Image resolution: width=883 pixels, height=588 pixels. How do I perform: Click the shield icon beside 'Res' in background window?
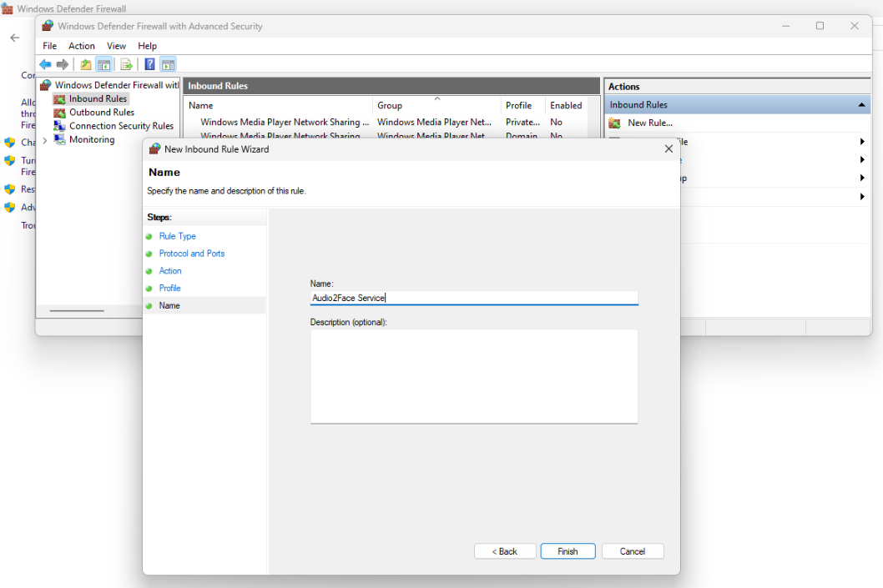pos(9,189)
